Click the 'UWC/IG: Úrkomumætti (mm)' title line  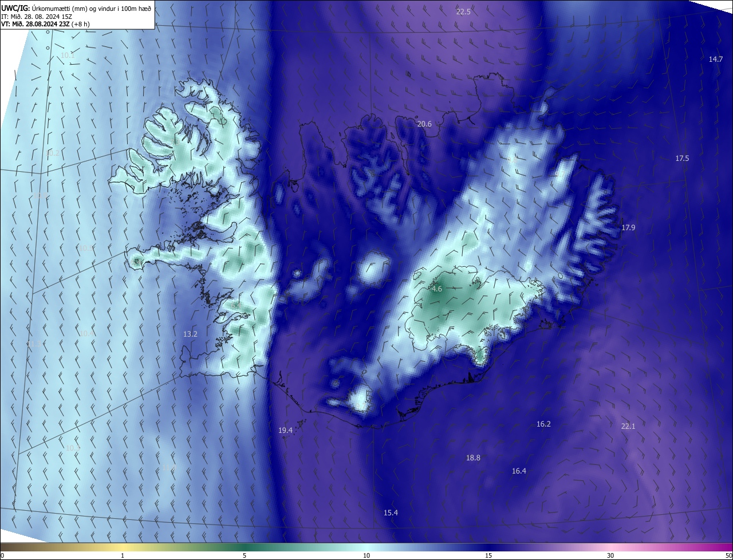(76, 8)
